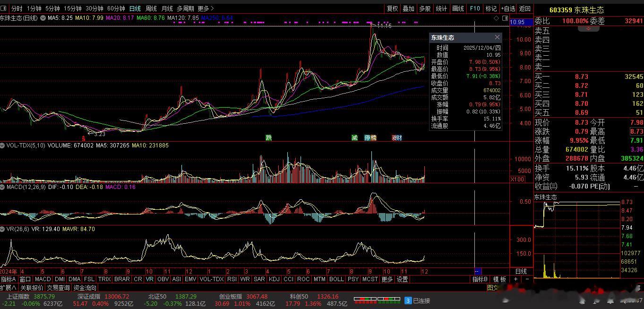Select the 窗口 tab in indicator bar
Image resolution: width=644 pixels, height=309 pixels.
pos(25,279)
